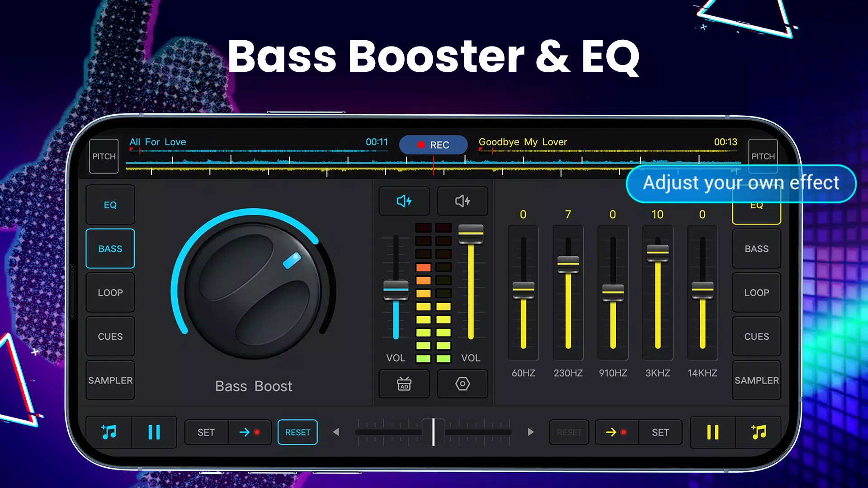
Task: Toggle the REC recording button
Action: pos(434,144)
